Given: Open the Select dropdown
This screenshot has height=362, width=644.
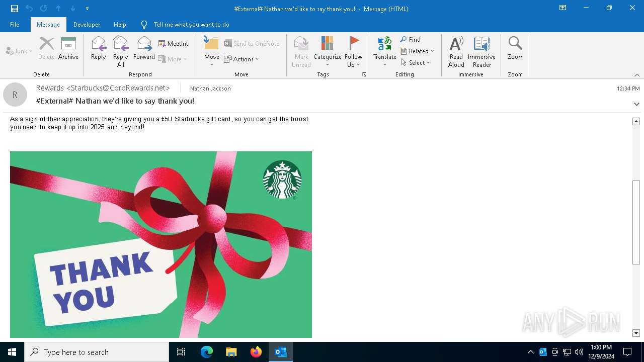Looking at the screenshot, I should [416, 63].
